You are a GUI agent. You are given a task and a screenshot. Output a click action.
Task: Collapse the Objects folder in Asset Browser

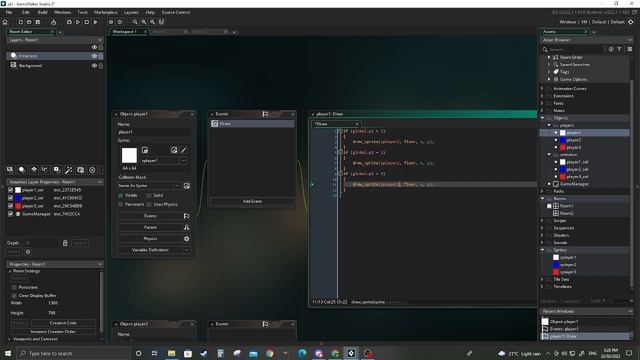point(543,118)
